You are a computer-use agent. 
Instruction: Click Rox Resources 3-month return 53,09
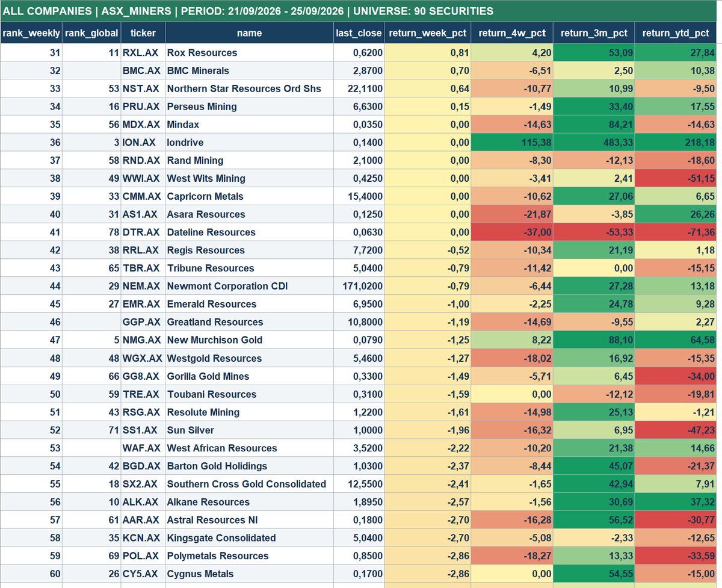[x=593, y=53]
